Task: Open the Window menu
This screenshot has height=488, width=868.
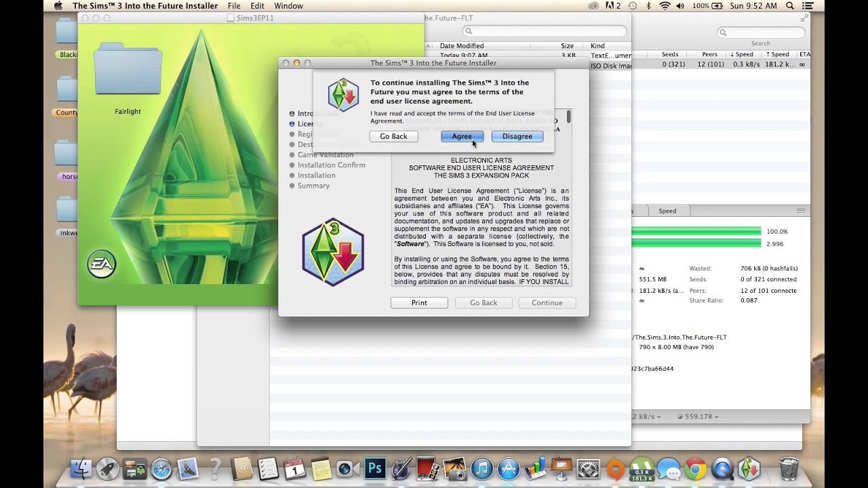Action: pos(288,5)
